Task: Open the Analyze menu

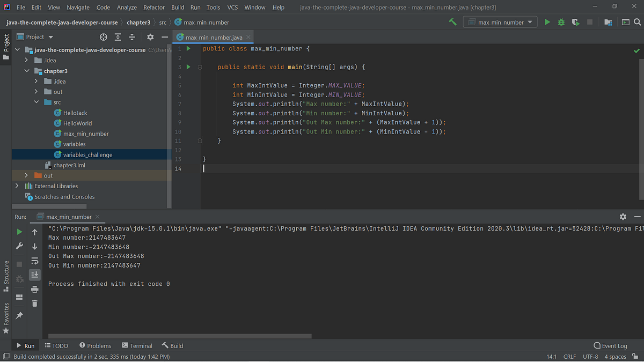Action: point(127,8)
